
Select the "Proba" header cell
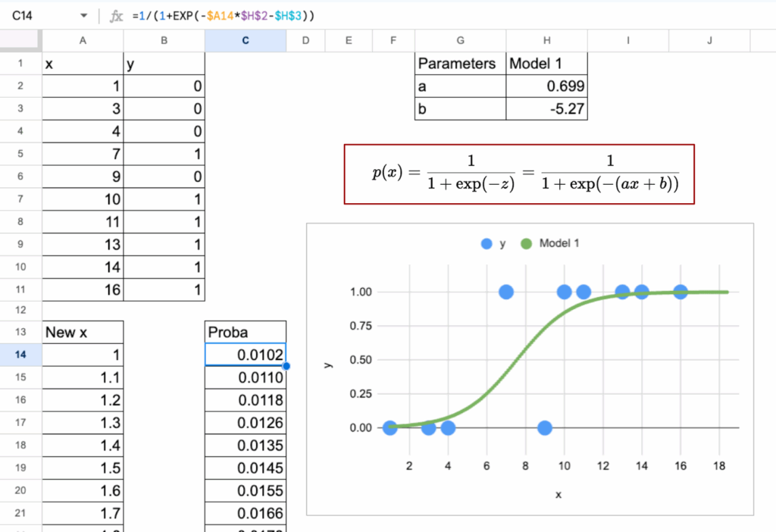pos(246,332)
